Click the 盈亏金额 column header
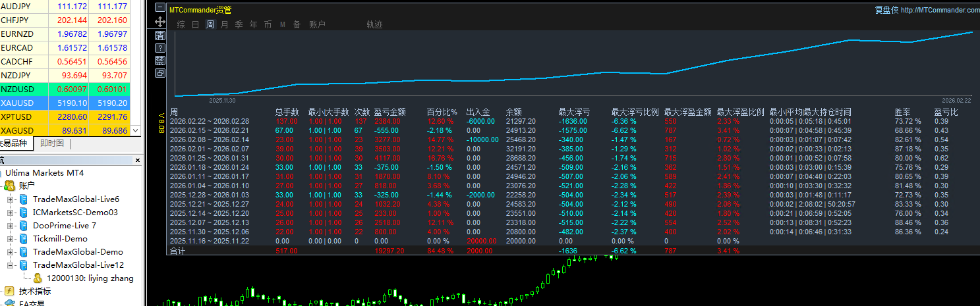Viewport: 980px width, 306px height. 389,112
